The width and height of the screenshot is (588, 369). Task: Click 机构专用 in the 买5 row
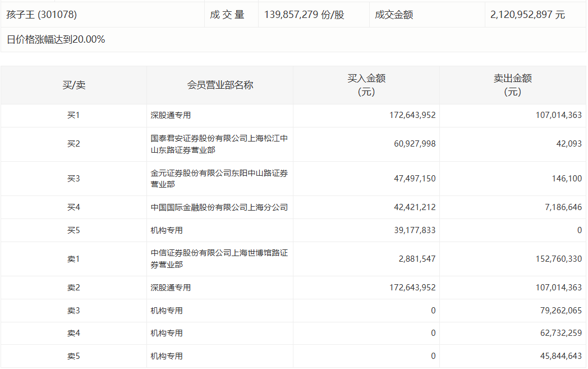click(167, 230)
